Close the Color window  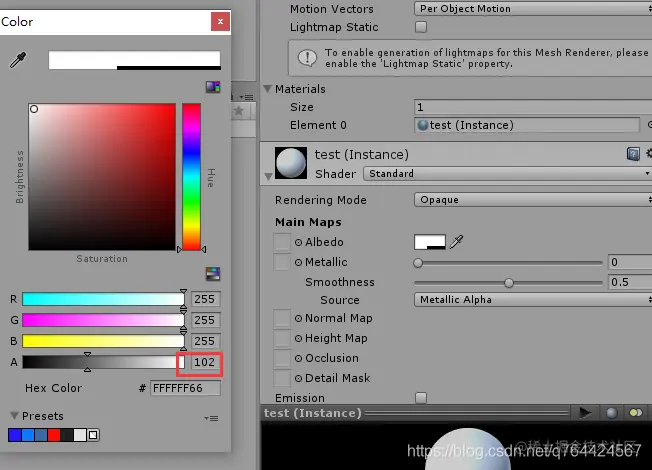tap(220, 22)
